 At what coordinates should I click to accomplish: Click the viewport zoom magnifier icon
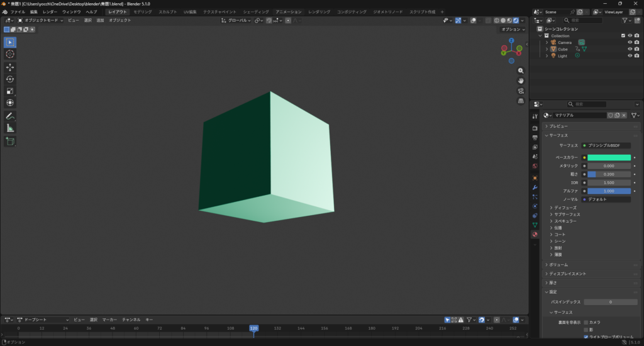(521, 70)
